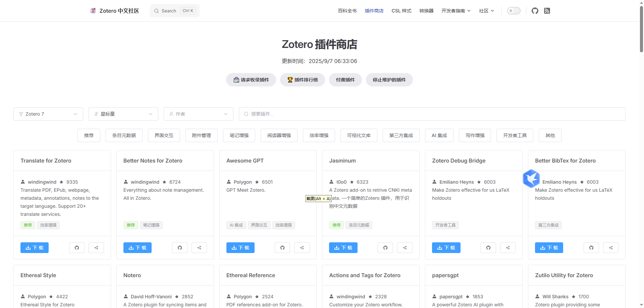Screen dimensions: 644x308
Task: Click the 付费插件 button
Action: 345,80
